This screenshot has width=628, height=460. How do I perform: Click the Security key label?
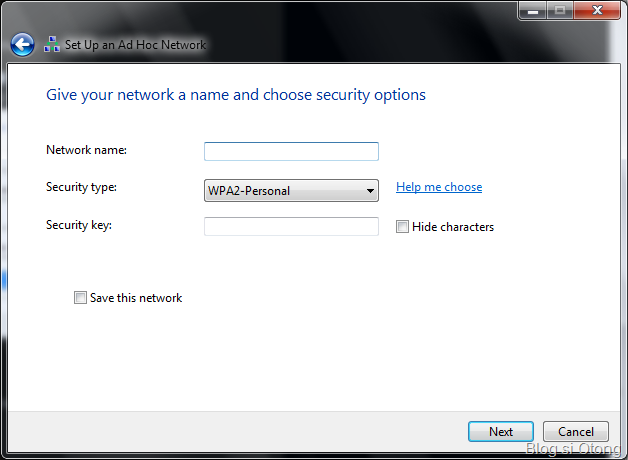pos(79,225)
